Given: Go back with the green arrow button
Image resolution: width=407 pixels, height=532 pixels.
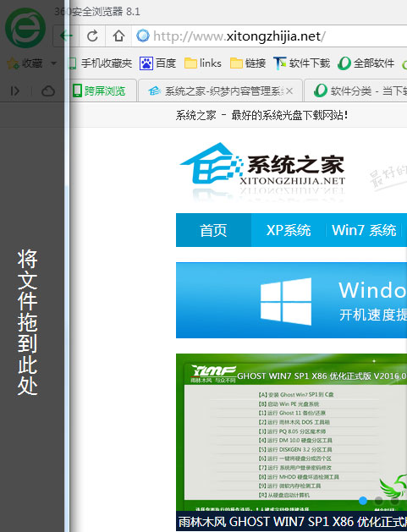Looking at the screenshot, I should 66,36.
